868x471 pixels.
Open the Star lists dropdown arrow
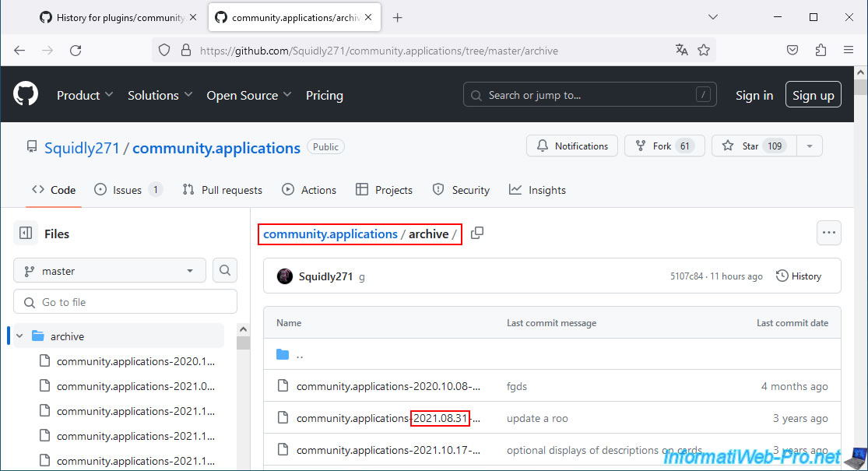(x=810, y=146)
